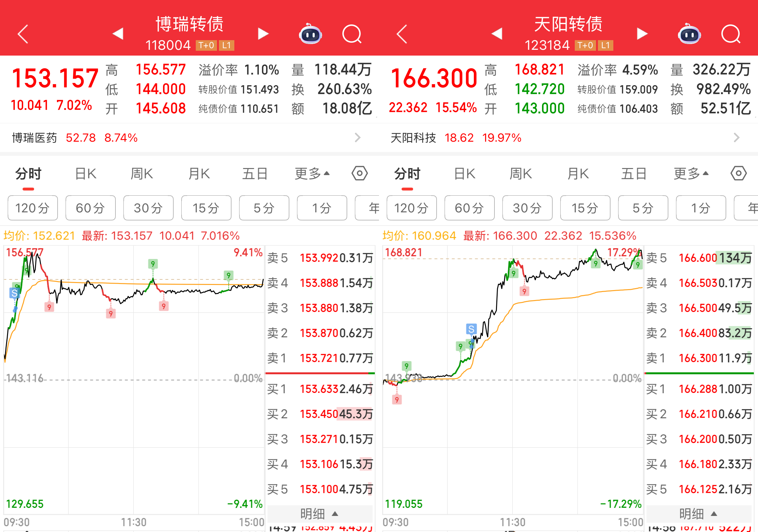Viewport: 758px width, 532px height.
Task: Tap search icon in 天阳转债 header
Action: (x=731, y=34)
